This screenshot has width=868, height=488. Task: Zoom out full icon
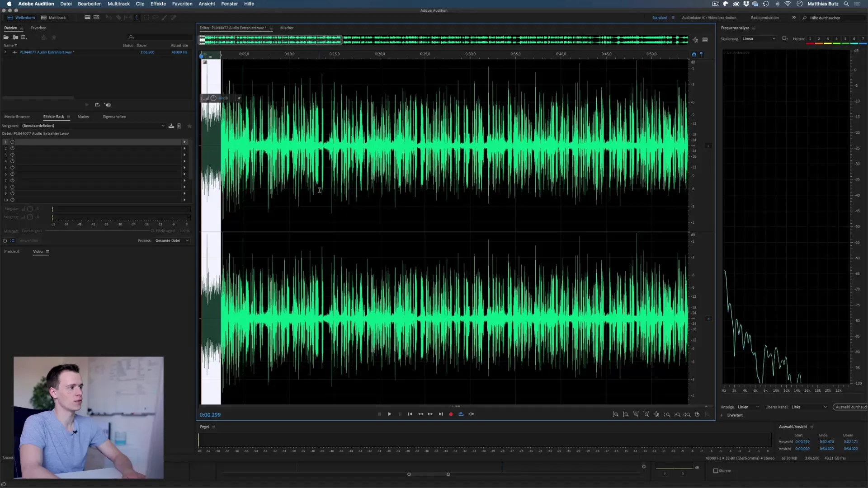coord(656,415)
